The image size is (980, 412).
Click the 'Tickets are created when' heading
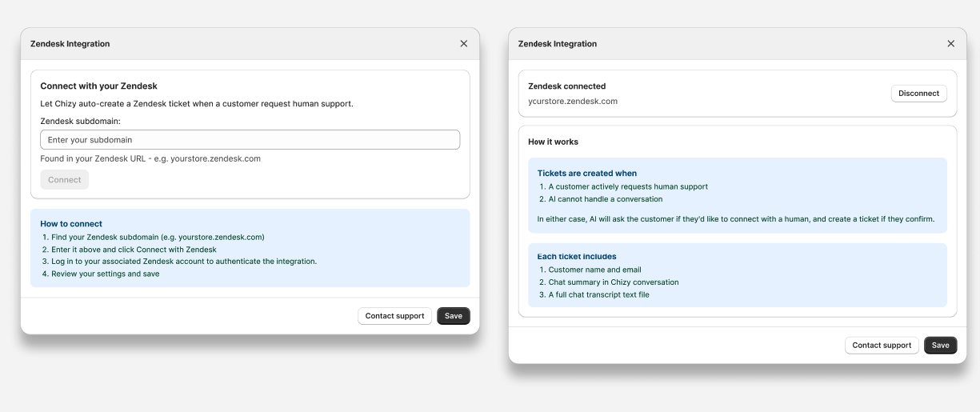click(587, 173)
